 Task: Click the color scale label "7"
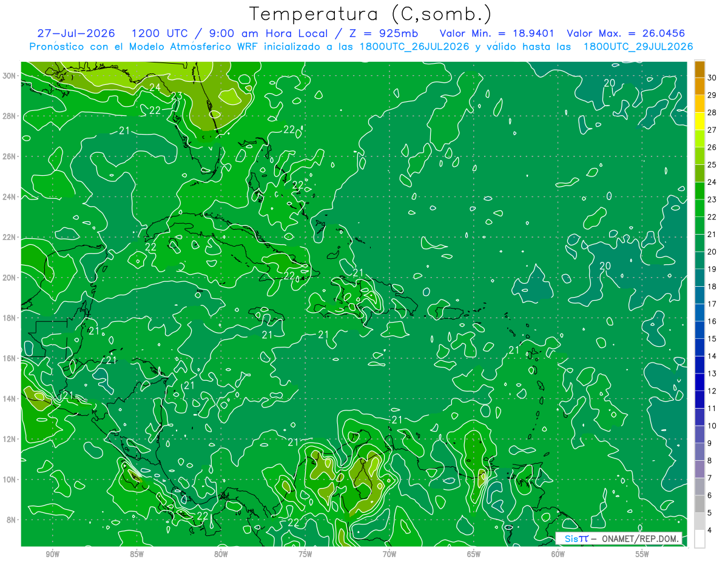click(x=710, y=478)
